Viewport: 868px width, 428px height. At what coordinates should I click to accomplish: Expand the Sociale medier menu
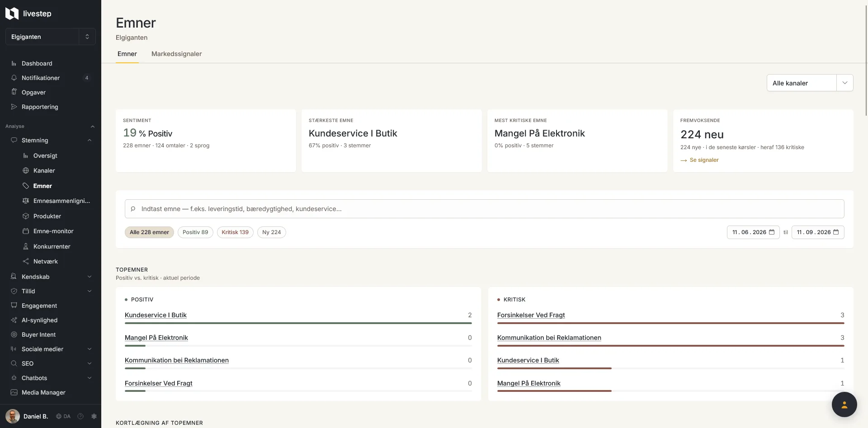coord(90,349)
